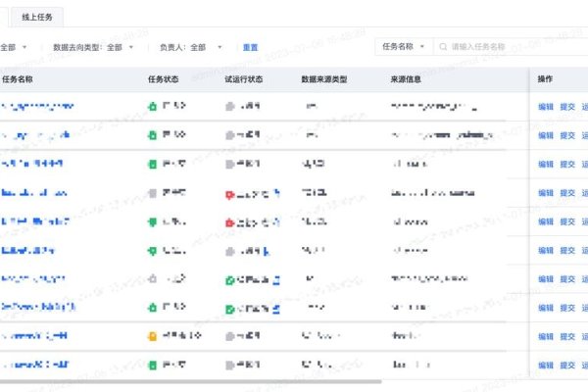Screen dimensions: 588x392
Task: Open trial-run log icon in fourth row
Action: pyautogui.click(x=276, y=193)
